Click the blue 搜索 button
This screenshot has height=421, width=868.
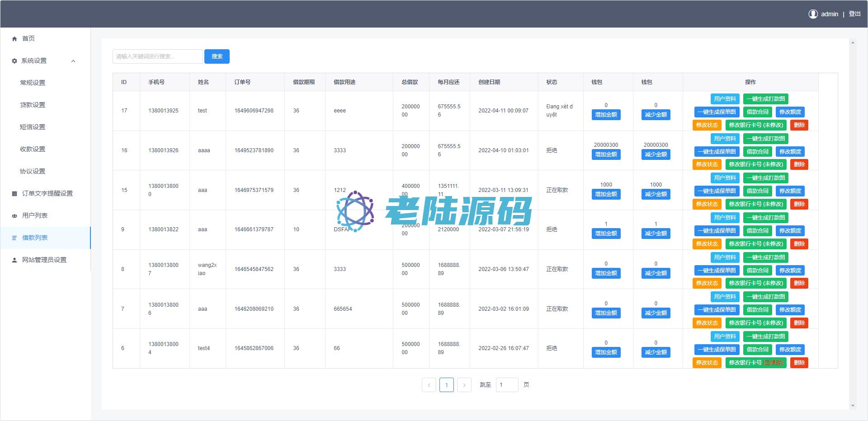point(217,56)
